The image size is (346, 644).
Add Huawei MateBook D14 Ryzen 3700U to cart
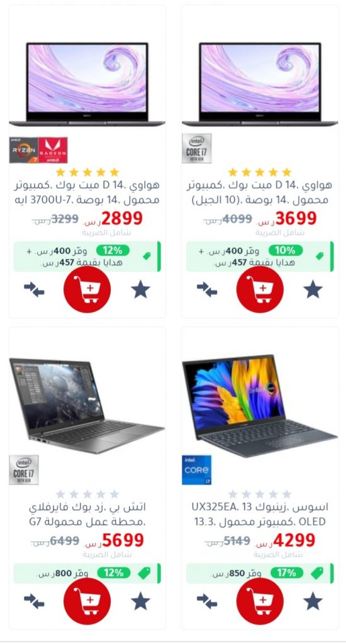[x=87, y=289]
